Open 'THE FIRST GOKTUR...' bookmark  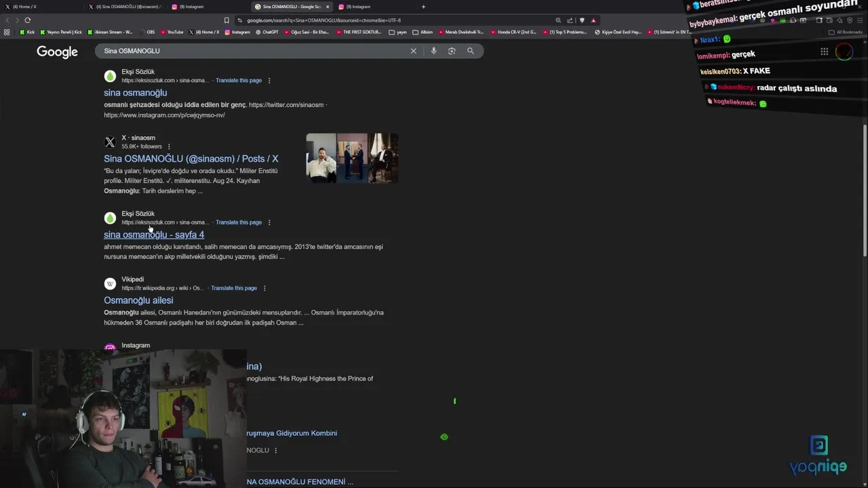(x=359, y=32)
